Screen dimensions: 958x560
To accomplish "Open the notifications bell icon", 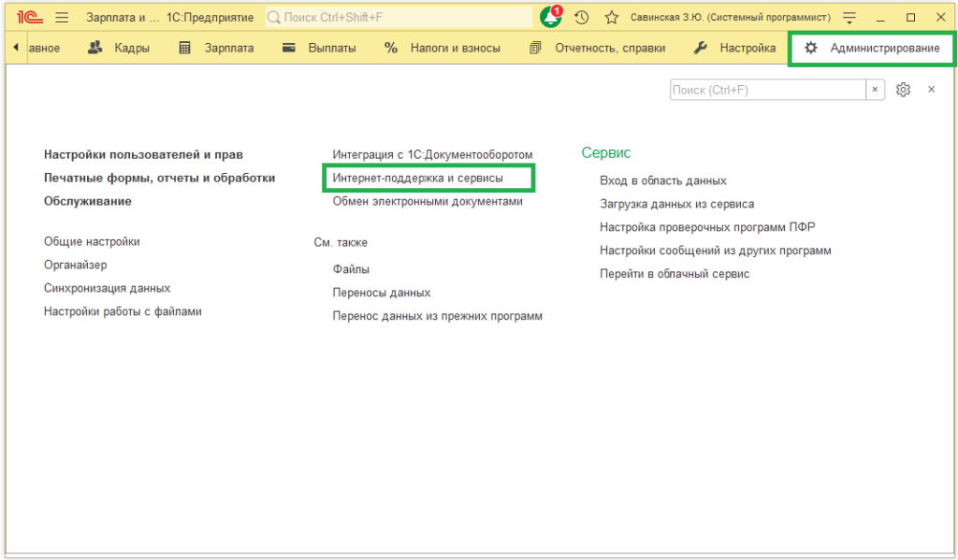I will [551, 18].
